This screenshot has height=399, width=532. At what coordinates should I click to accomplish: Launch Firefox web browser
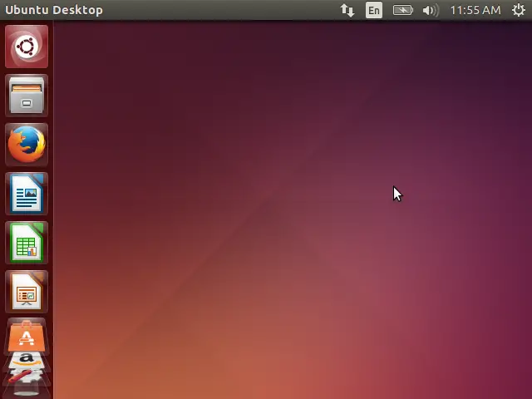[x=27, y=145]
